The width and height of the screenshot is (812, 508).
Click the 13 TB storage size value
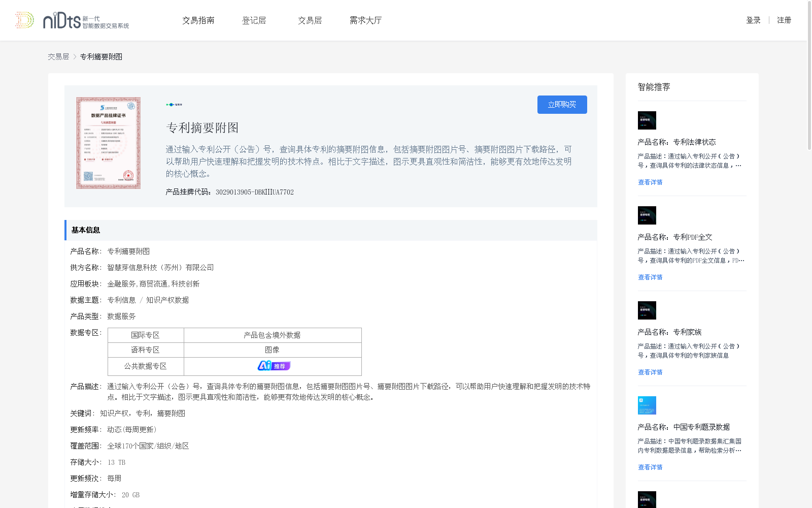coord(116,462)
